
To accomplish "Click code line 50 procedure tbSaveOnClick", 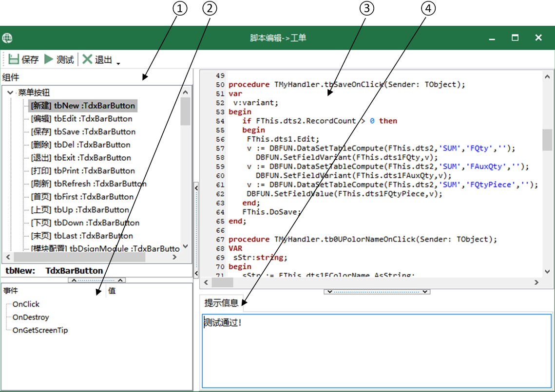I will [x=347, y=85].
